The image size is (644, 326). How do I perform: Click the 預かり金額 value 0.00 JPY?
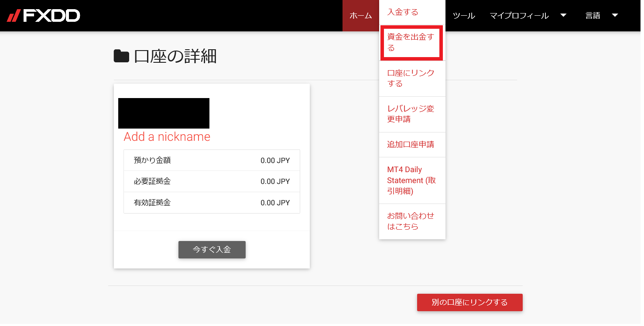[275, 160]
